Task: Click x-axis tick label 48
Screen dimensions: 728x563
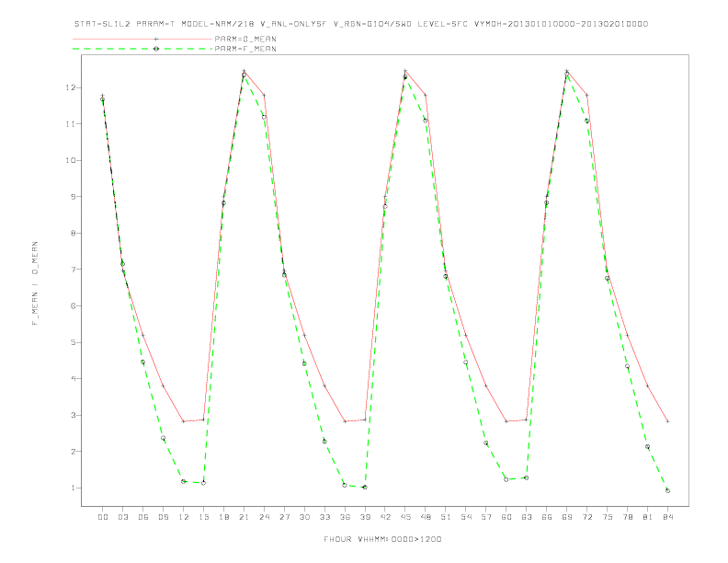Action: [426, 517]
